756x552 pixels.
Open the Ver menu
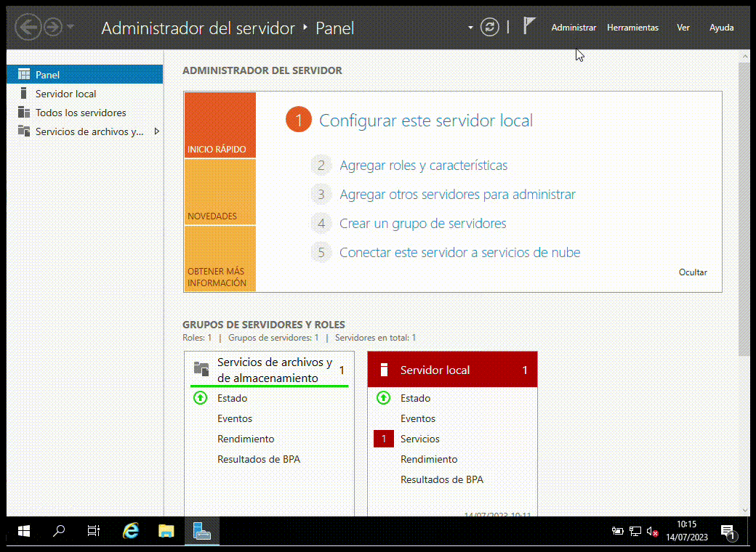click(x=683, y=28)
